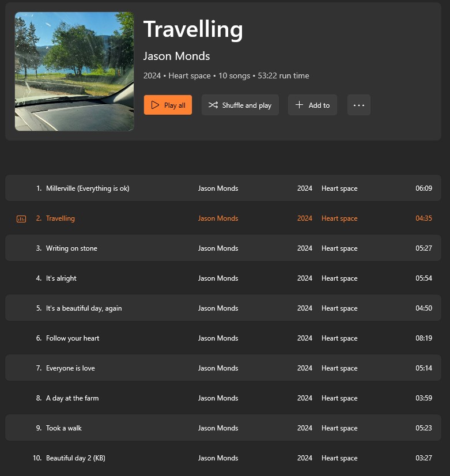Image resolution: width=450 pixels, height=476 pixels.
Task: Select track Everyone is love
Action: [70, 368]
